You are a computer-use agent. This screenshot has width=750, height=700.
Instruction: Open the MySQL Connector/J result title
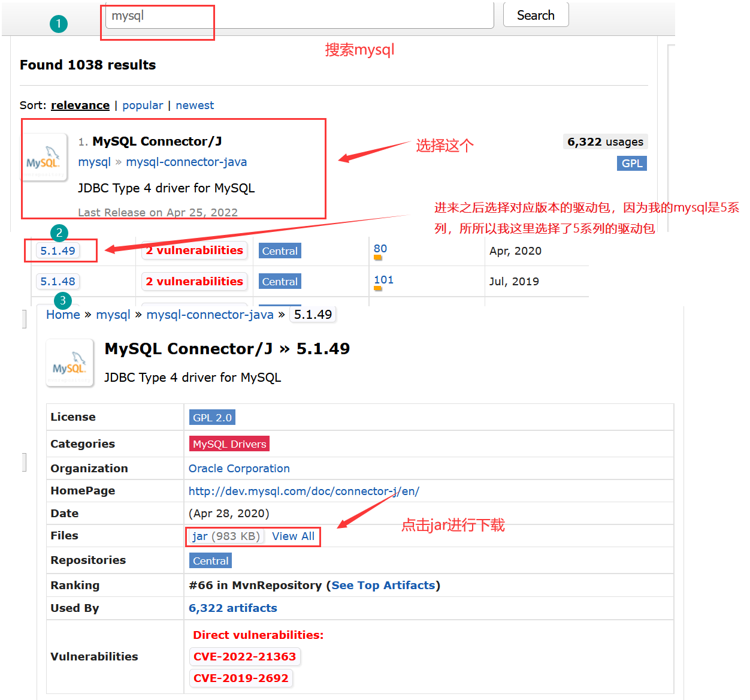(x=157, y=141)
